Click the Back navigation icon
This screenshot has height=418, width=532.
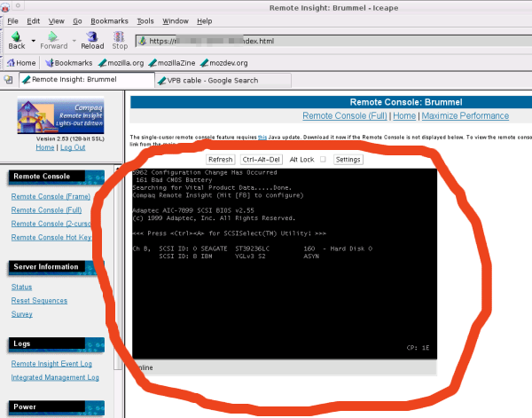pos(16,40)
